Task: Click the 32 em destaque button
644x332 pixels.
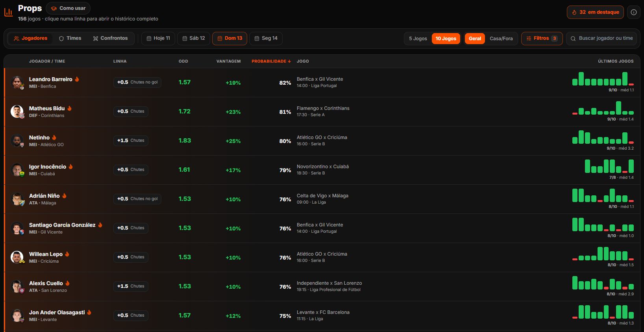Action: click(595, 12)
